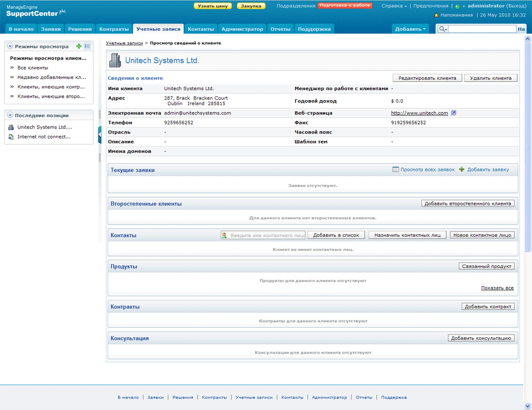
Task: Click the Учетные записи breadcrumb link
Action: coord(124,43)
